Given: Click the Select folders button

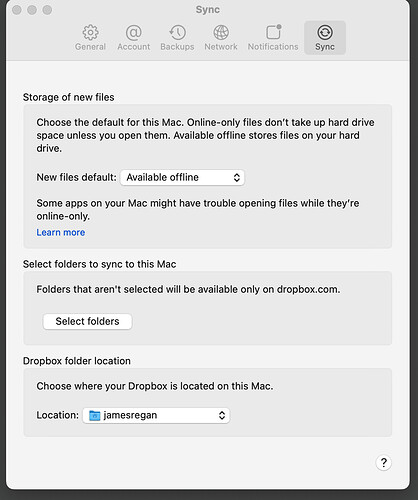Looking at the screenshot, I should 87,321.
